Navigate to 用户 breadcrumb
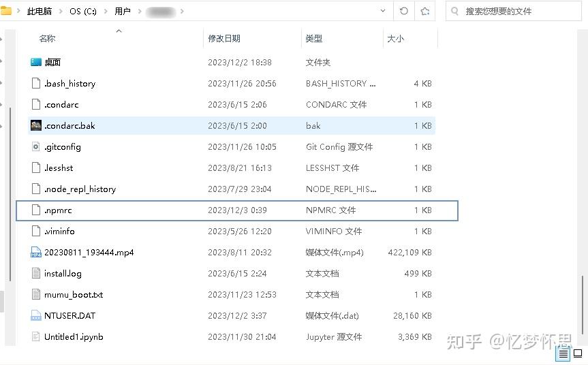Viewport: 588px width, 365px height. tap(122, 12)
